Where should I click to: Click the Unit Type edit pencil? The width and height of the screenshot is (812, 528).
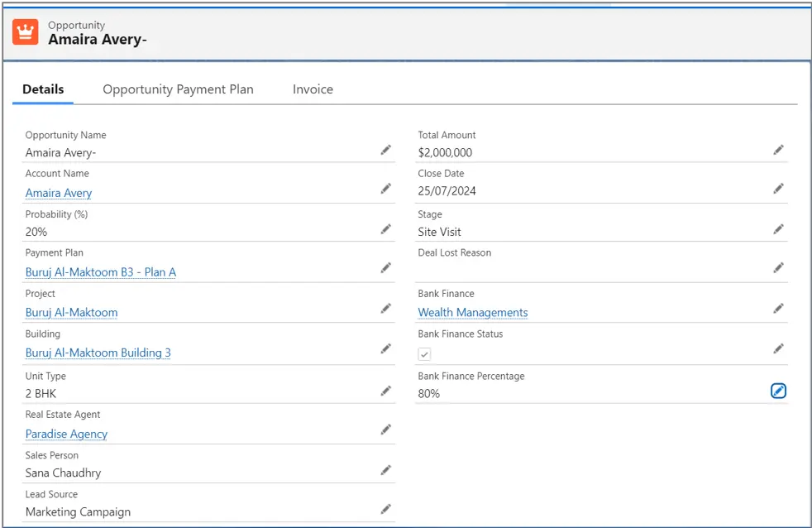(x=386, y=391)
